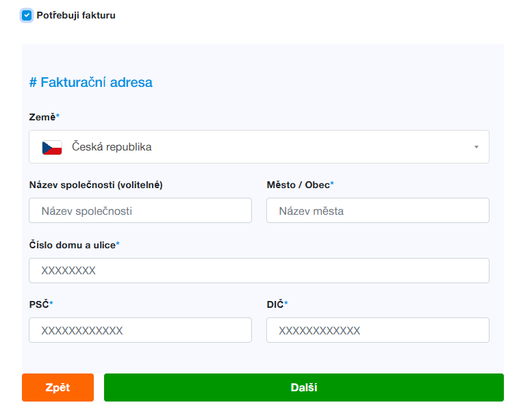Viewport: 521px width, 420px height.
Task: Click the PSČ label
Action: point(41,304)
